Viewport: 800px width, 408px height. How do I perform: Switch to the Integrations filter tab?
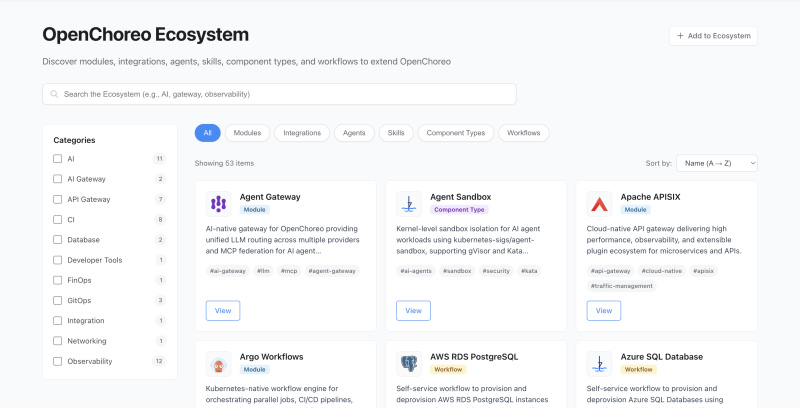[302, 133]
